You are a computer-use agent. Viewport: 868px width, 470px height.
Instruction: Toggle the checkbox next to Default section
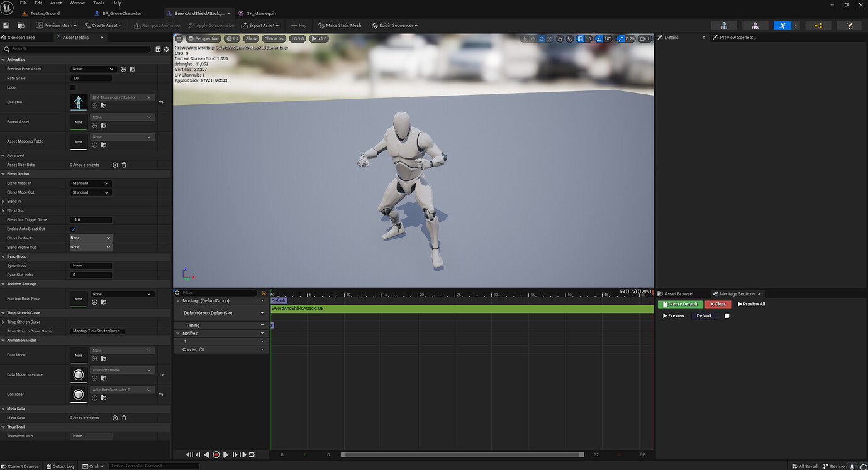pos(727,315)
